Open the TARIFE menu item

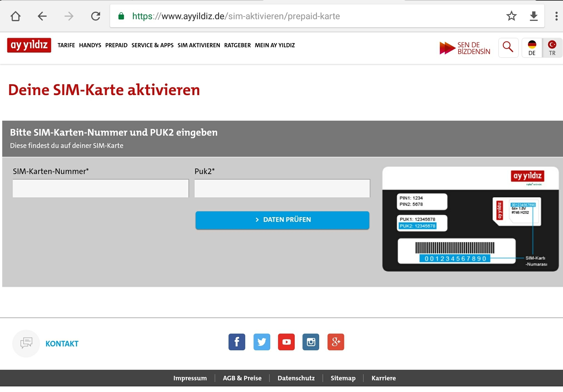(x=66, y=45)
